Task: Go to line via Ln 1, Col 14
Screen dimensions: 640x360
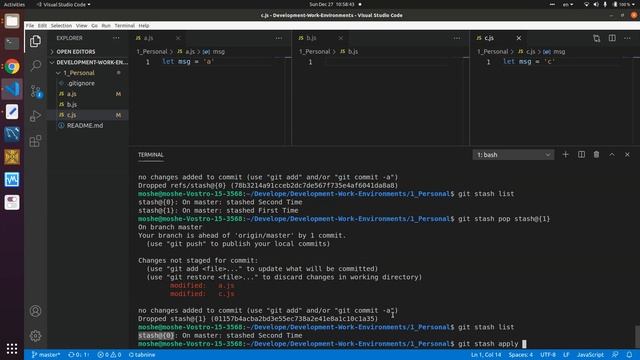Action: coord(486,355)
